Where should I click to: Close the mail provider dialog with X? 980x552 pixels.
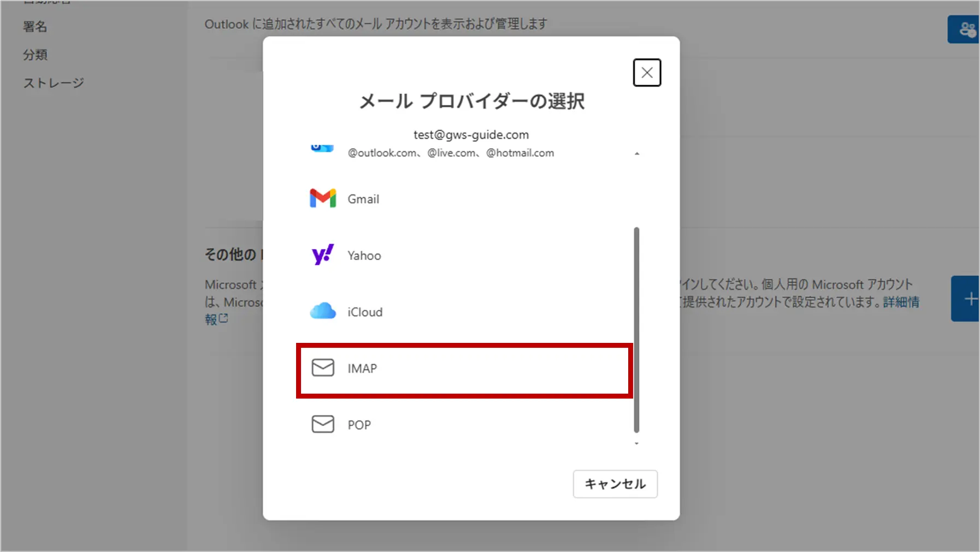point(647,73)
